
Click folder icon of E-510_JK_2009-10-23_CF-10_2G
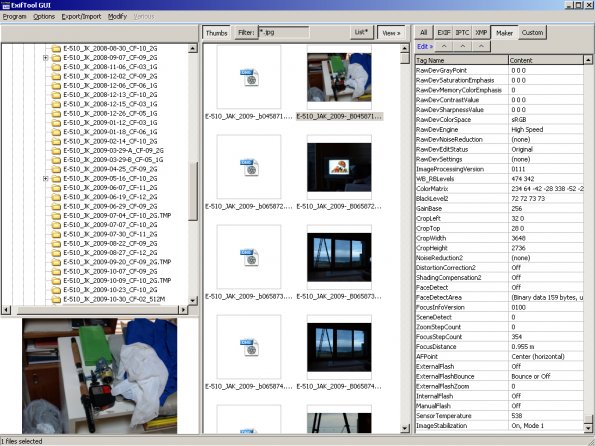[56, 290]
